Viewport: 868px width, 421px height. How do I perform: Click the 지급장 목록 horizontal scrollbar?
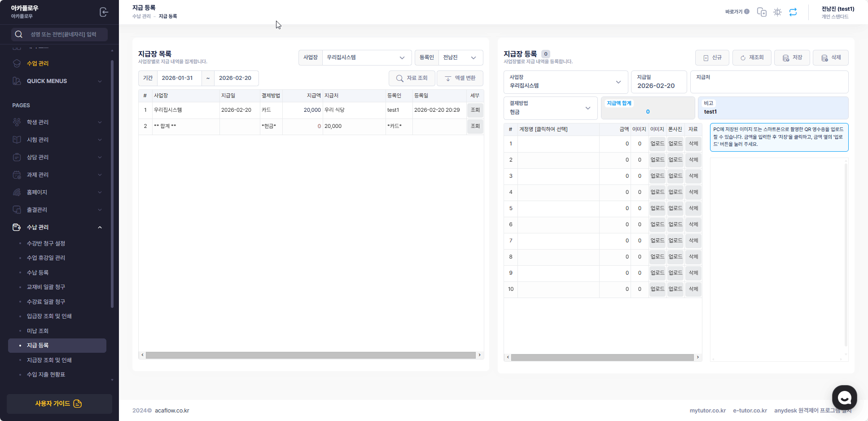coord(311,355)
